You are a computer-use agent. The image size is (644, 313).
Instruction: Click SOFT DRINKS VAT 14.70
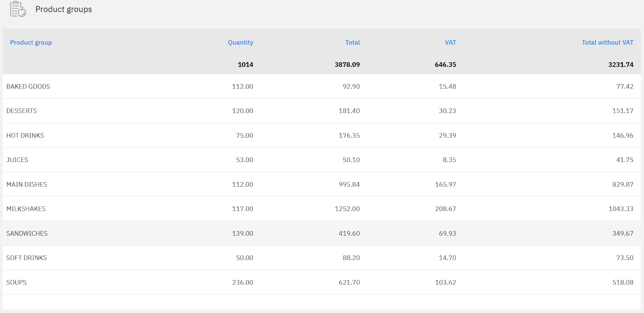pyautogui.click(x=447, y=258)
